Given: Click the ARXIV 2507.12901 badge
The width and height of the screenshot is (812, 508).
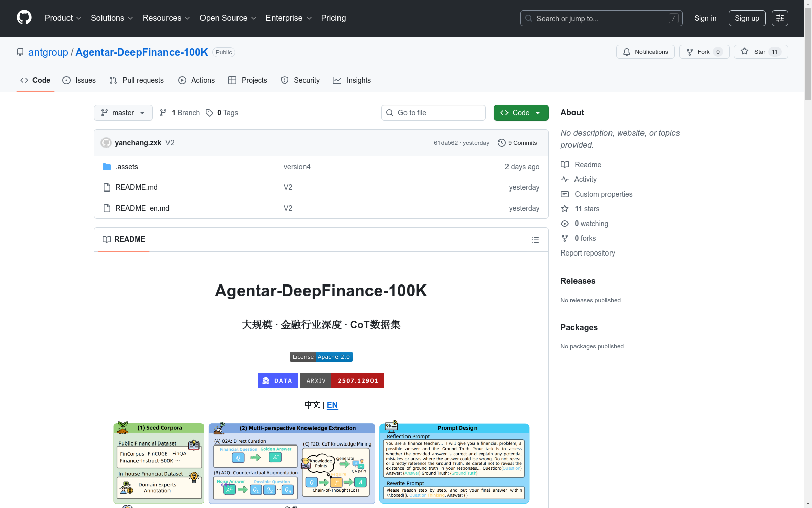Looking at the screenshot, I should pyautogui.click(x=342, y=380).
